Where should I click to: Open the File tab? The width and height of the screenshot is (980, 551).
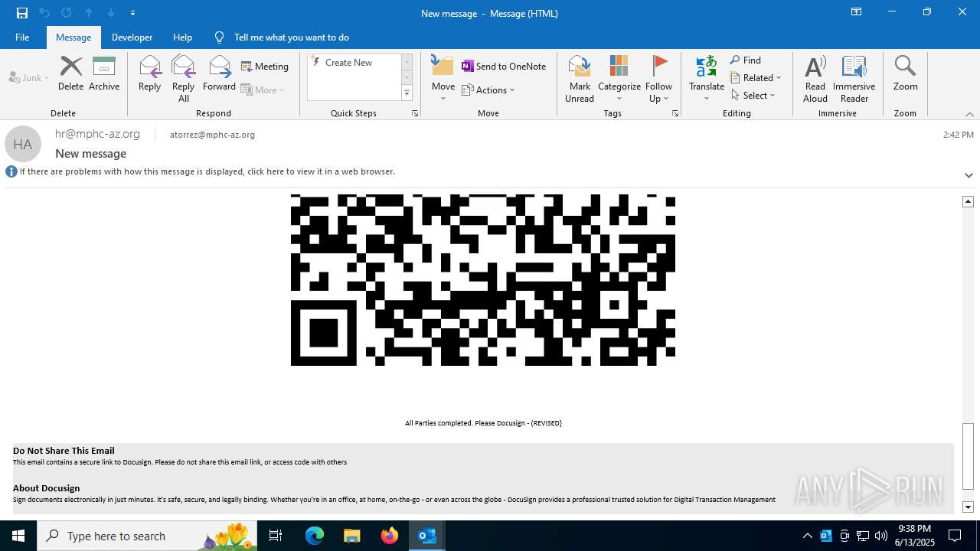point(22,37)
